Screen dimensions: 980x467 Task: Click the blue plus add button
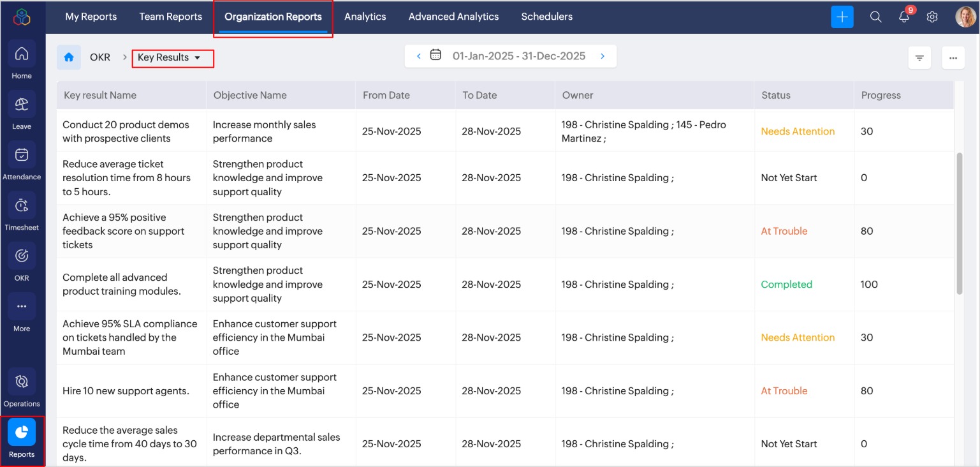coord(842,17)
